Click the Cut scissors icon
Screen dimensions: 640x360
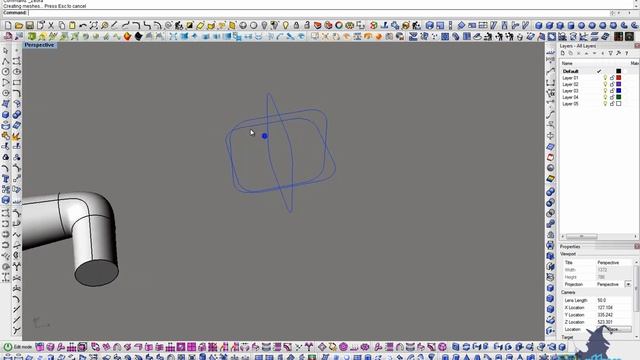tap(51, 25)
